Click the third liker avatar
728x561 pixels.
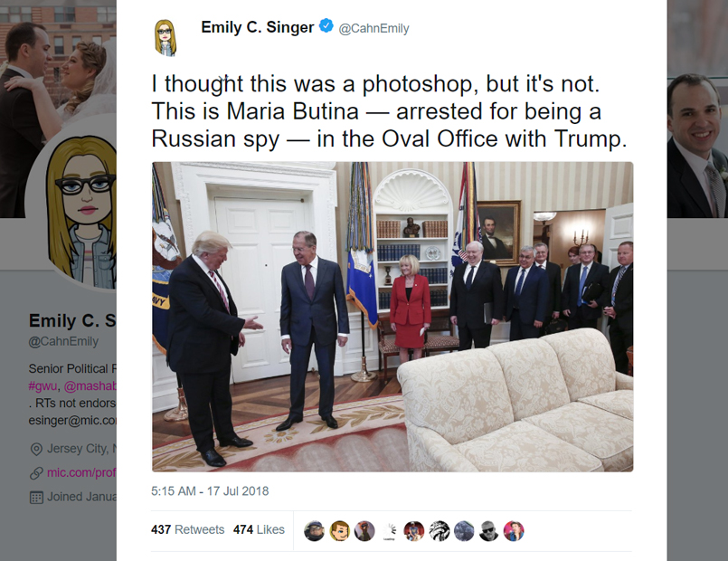coord(364,531)
